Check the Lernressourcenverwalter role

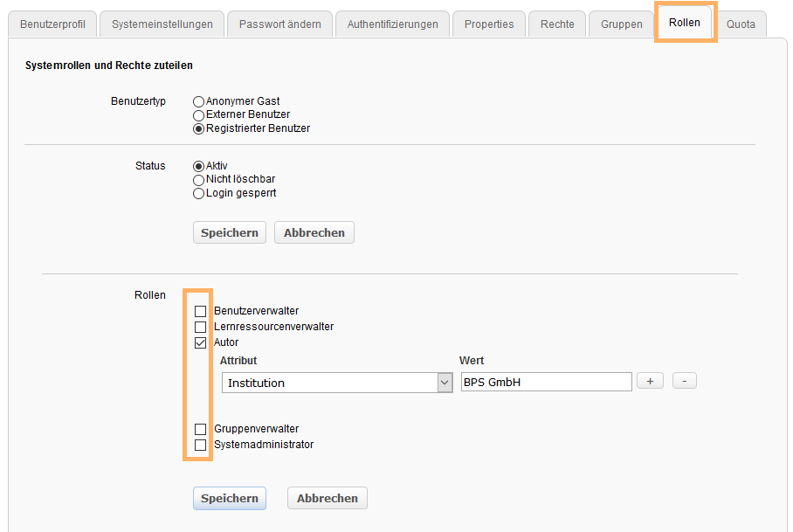pyautogui.click(x=201, y=327)
